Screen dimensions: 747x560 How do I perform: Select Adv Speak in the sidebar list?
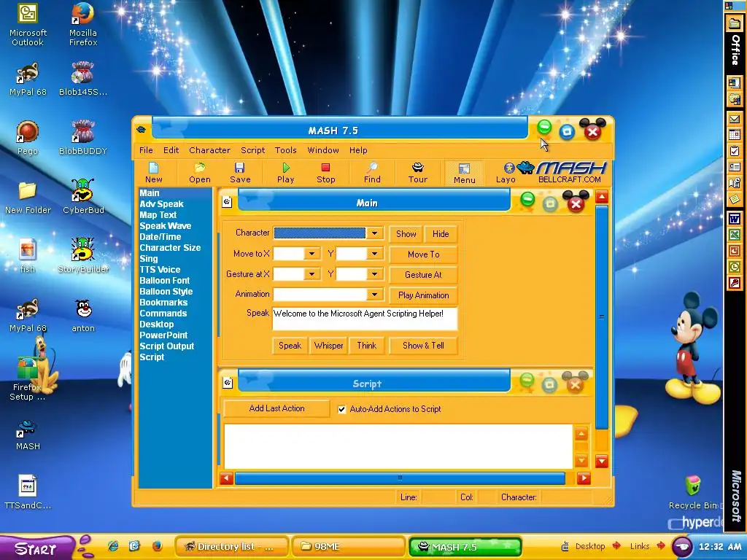161,204
